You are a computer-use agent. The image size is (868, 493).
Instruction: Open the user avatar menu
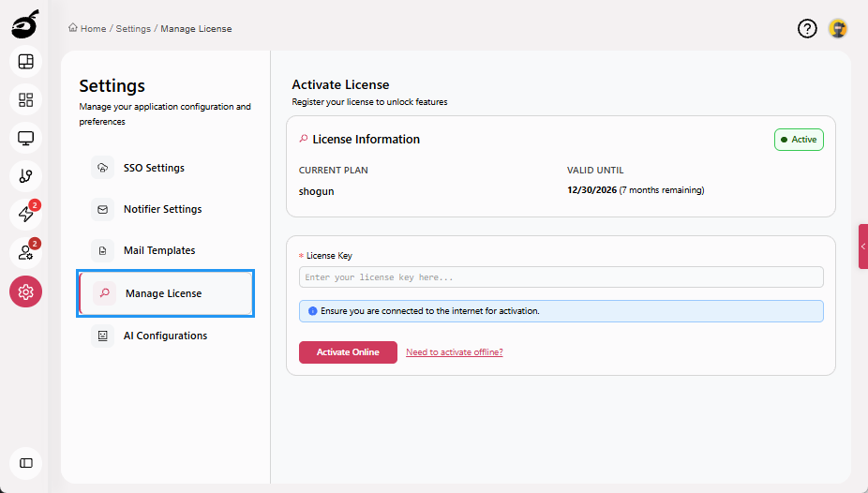(x=838, y=28)
